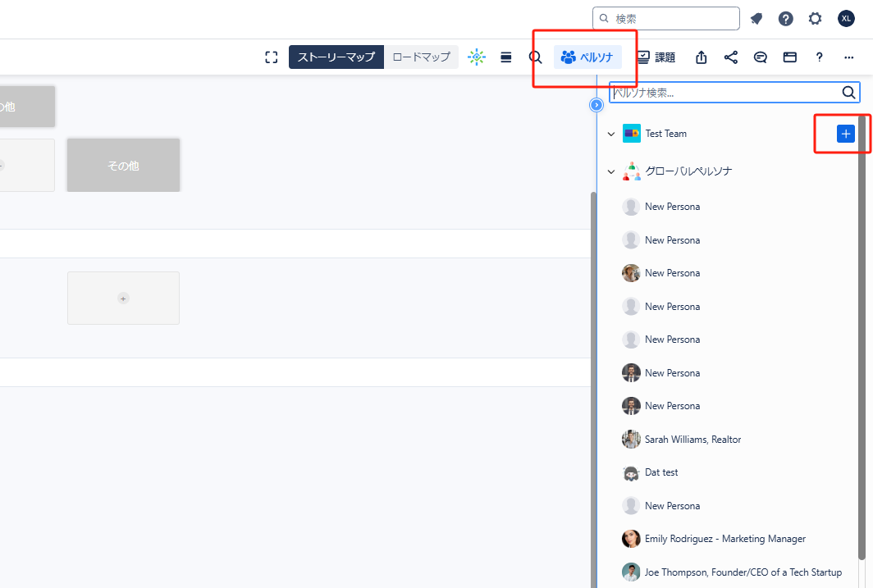
Task: Toggle the ペルソナ panel button
Action: coord(587,57)
